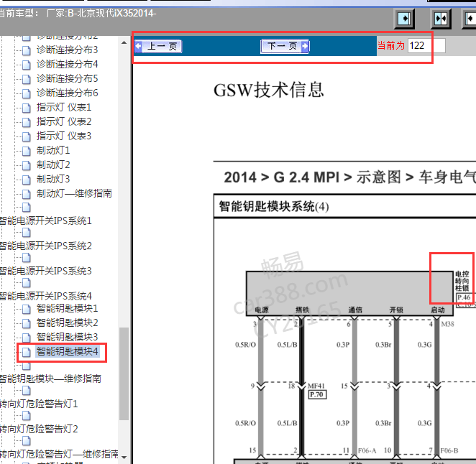Click document icon beside 智能钥匙模块2
476x464 pixels.
(27, 324)
